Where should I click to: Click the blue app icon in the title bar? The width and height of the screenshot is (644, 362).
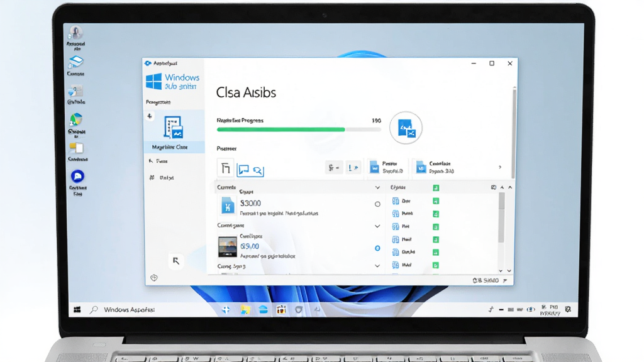(x=148, y=63)
